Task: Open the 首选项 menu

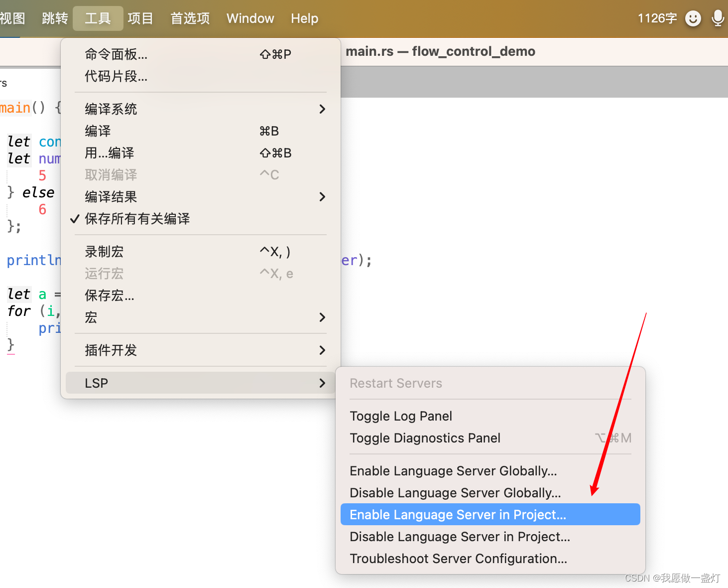Action: [x=190, y=18]
